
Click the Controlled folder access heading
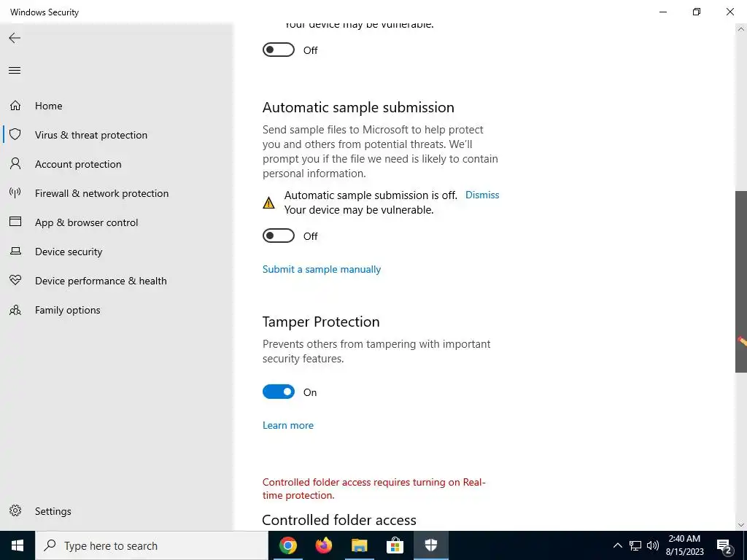click(x=339, y=519)
